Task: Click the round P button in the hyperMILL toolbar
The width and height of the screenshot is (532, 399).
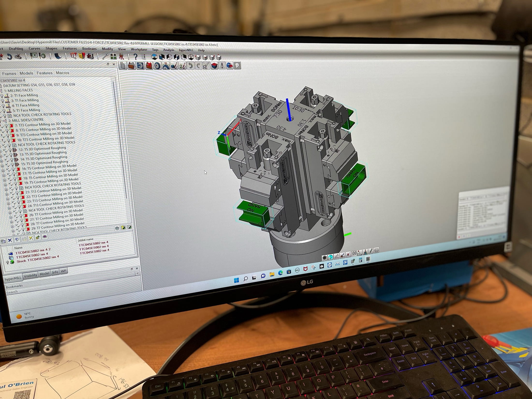Action: (237, 66)
